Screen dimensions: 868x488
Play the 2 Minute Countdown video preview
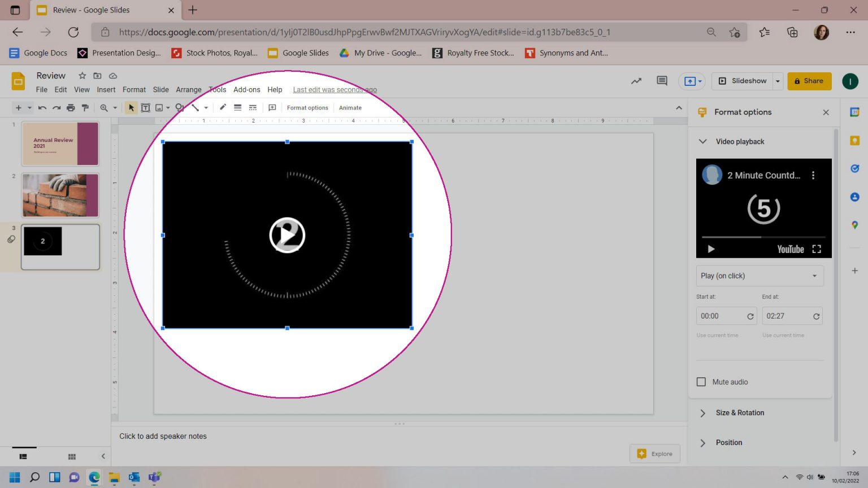click(x=711, y=249)
